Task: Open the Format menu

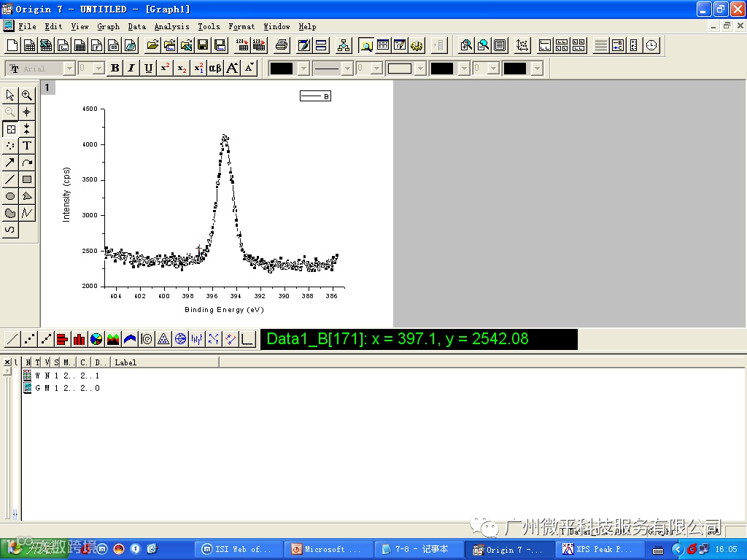Action: coord(241,27)
